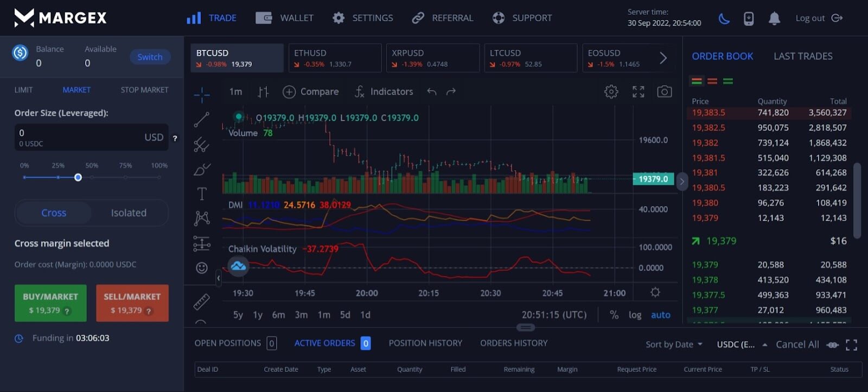The height and width of the screenshot is (392, 868).
Task: Click the Order Size input field
Action: (x=91, y=137)
